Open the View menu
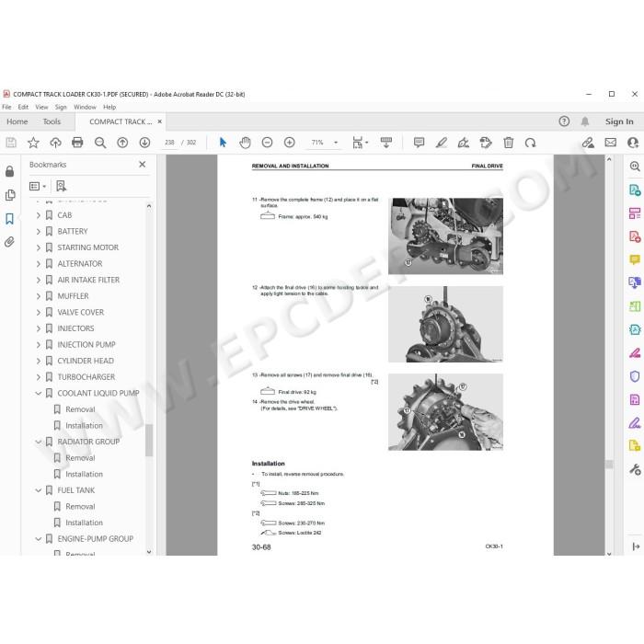The width and height of the screenshot is (644, 644). click(x=41, y=108)
